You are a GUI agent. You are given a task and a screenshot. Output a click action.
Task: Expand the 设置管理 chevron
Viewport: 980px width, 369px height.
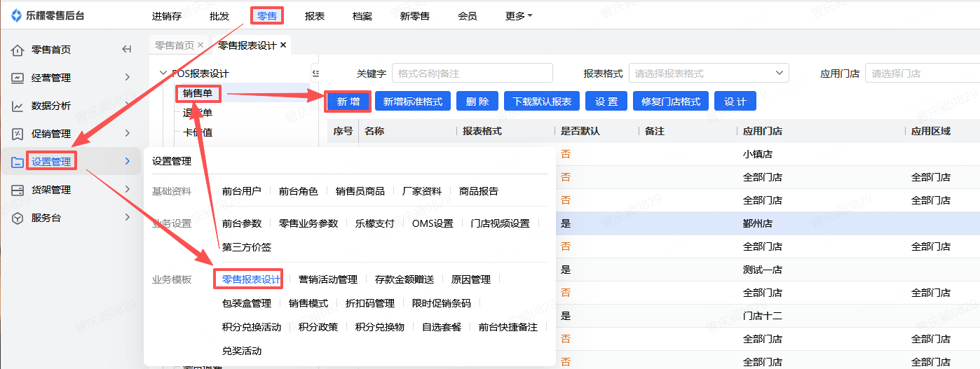[x=127, y=162]
